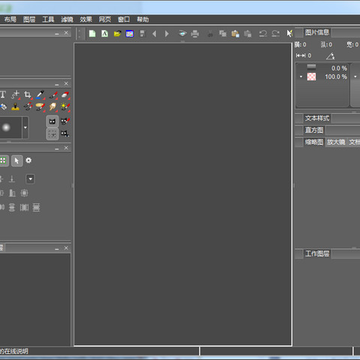Screen dimensions: 360x360
Task: Open the alignment options dropdown
Action: (30, 179)
